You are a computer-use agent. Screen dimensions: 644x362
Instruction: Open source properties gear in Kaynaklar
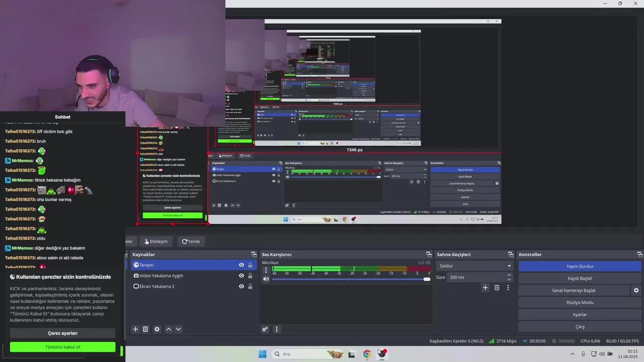157,329
